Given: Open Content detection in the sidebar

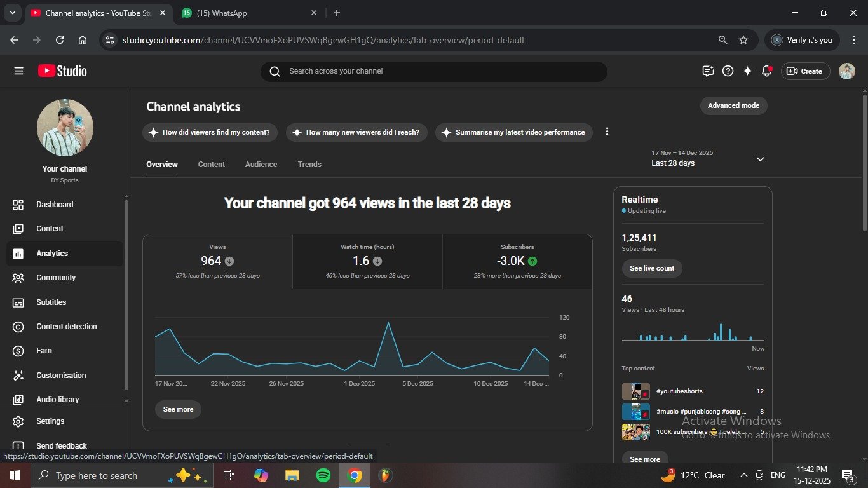Looking at the screenshot, I should pyautogui.click(x=66, y=327).
